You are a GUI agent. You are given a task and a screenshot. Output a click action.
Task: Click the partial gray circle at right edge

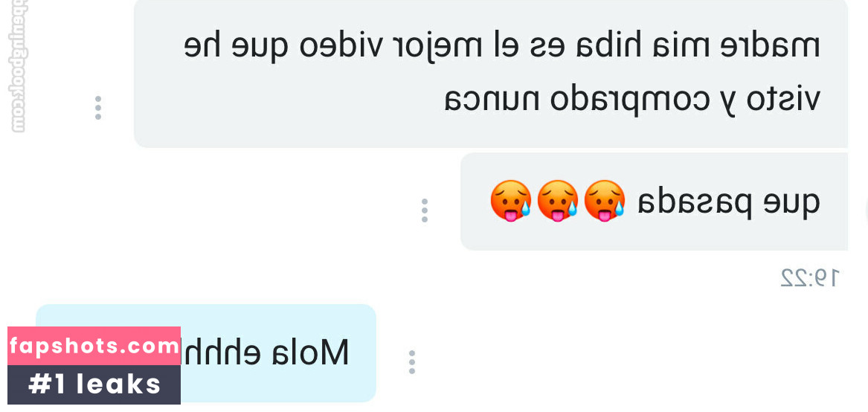pyautogui.click(x=866, y=210)
